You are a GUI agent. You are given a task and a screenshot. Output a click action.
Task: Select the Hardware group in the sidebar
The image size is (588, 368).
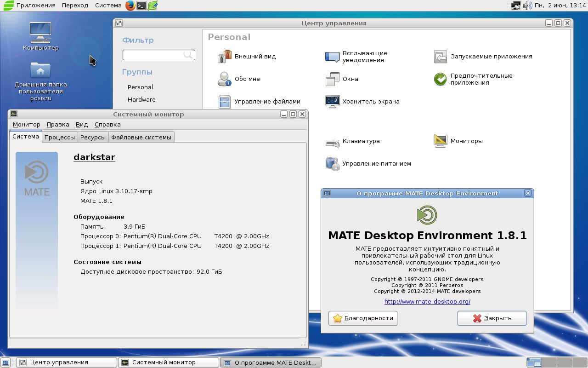(x=141, y=100)
